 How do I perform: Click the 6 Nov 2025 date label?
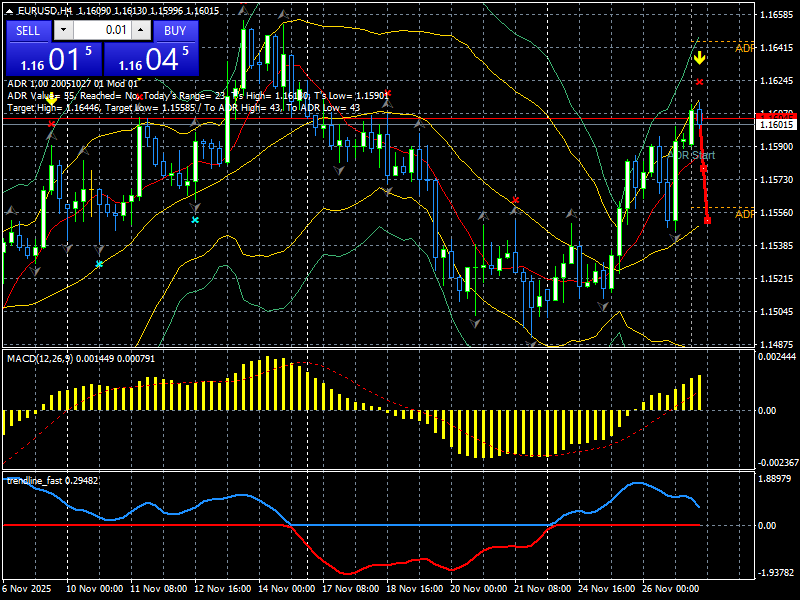click(x=28, y=588)
